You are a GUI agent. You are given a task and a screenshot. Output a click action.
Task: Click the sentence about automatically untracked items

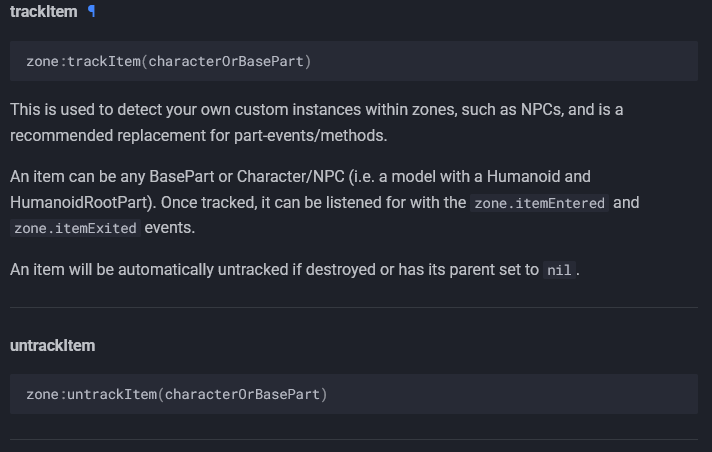(x=295, y=270)
